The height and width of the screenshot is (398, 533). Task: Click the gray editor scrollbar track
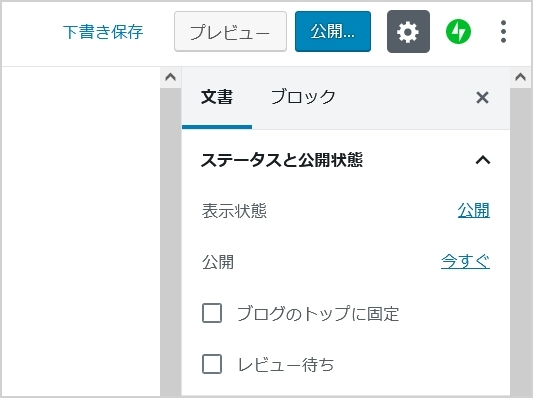pos(170,241)
